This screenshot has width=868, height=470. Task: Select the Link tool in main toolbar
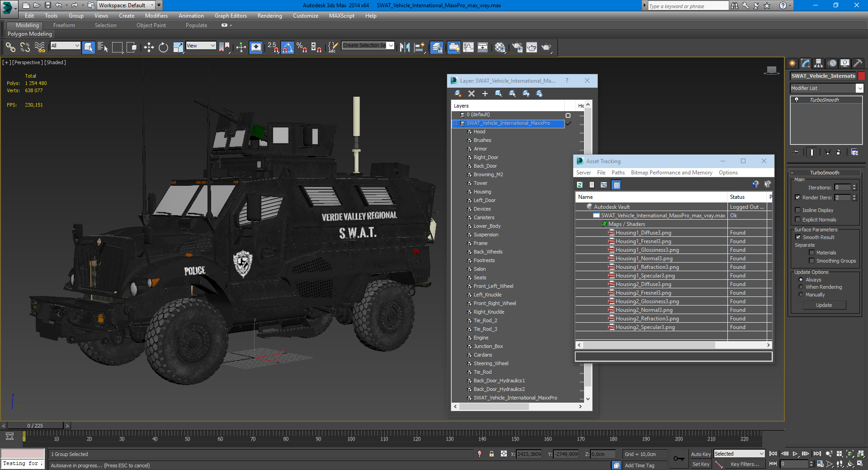click(x=10, y=47)
